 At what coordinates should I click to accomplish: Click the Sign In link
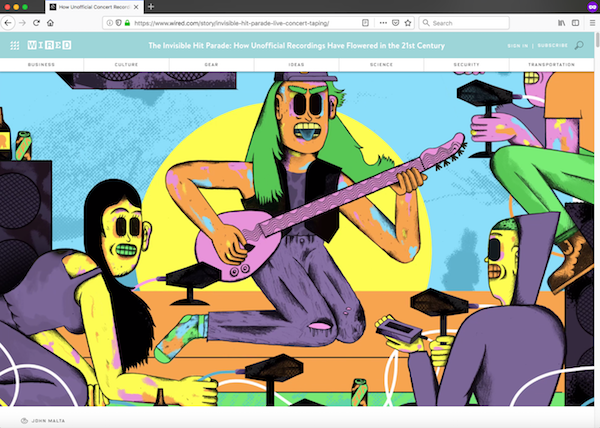point(517,46)
